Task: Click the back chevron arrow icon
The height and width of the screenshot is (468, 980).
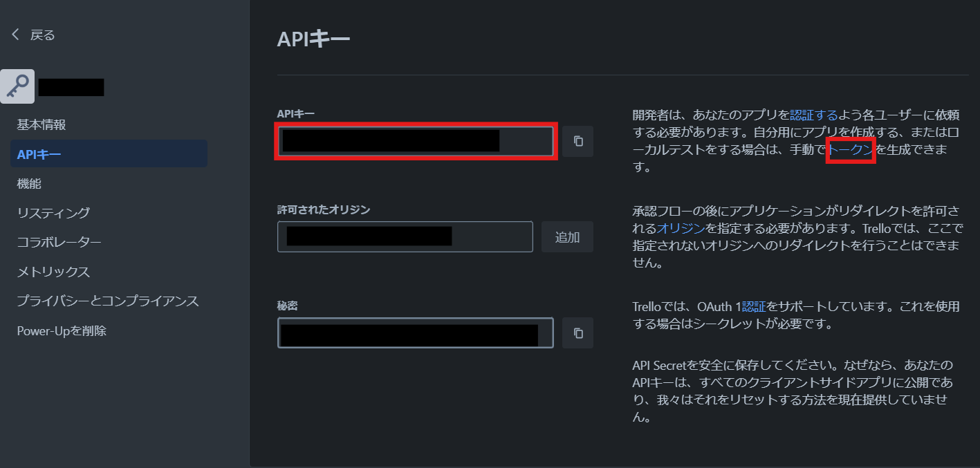Action: pos(15,35)
